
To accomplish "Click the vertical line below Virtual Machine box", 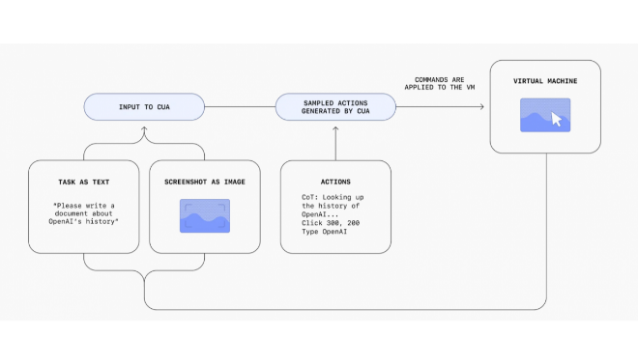I will [546, 228].
